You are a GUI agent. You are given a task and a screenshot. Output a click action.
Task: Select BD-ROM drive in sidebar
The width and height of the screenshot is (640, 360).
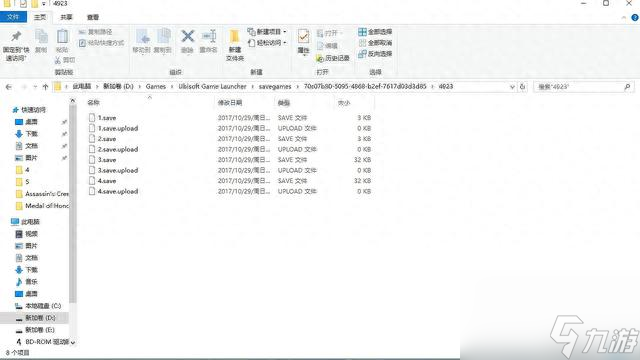47,342
